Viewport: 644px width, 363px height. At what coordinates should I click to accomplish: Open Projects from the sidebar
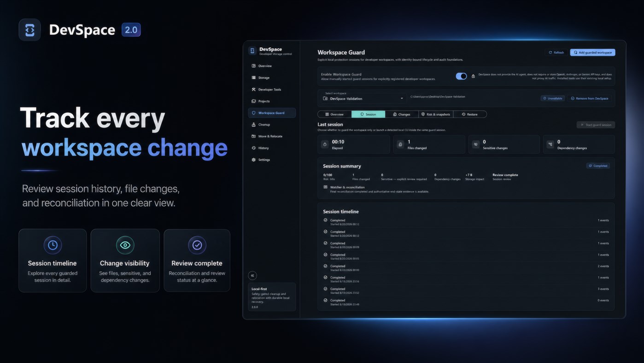point(272,101)
